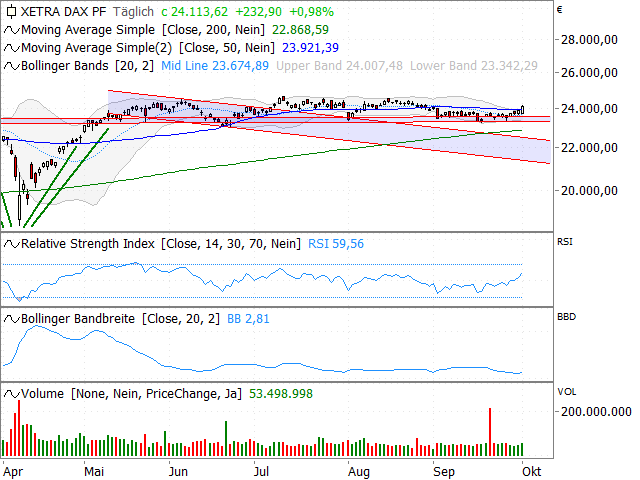Click the Upper Band 24.007,48 value
640x480 pixels.
tap(339, 64)
